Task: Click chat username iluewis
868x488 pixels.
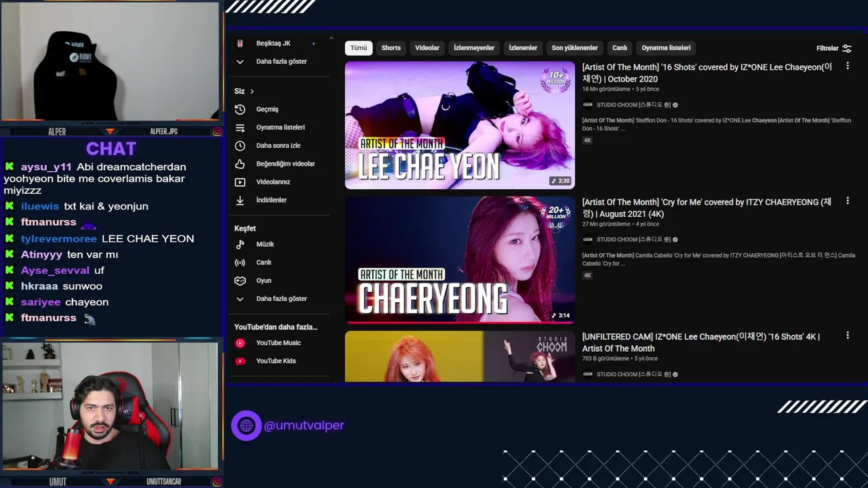Action: (40, 206)
